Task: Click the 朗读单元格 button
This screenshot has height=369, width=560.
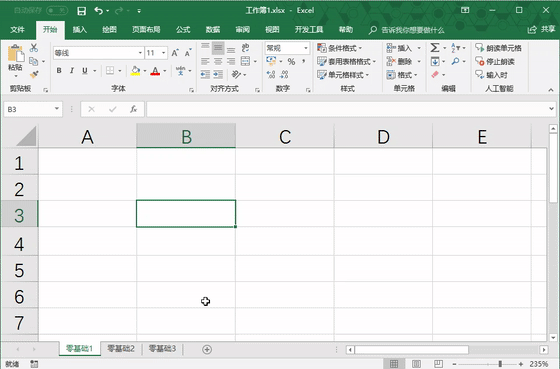Action: (498, 48)
